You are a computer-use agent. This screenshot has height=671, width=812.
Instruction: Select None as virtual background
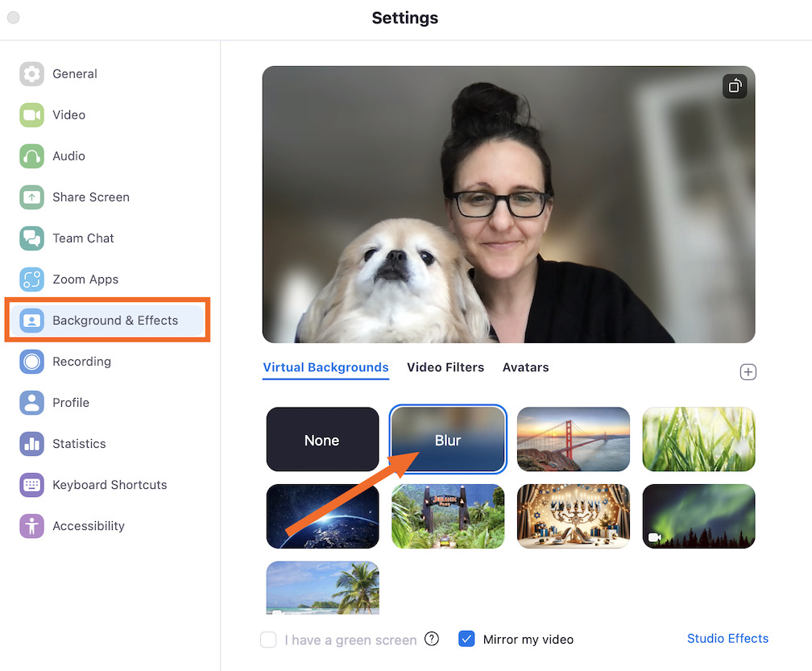(322, 439)
